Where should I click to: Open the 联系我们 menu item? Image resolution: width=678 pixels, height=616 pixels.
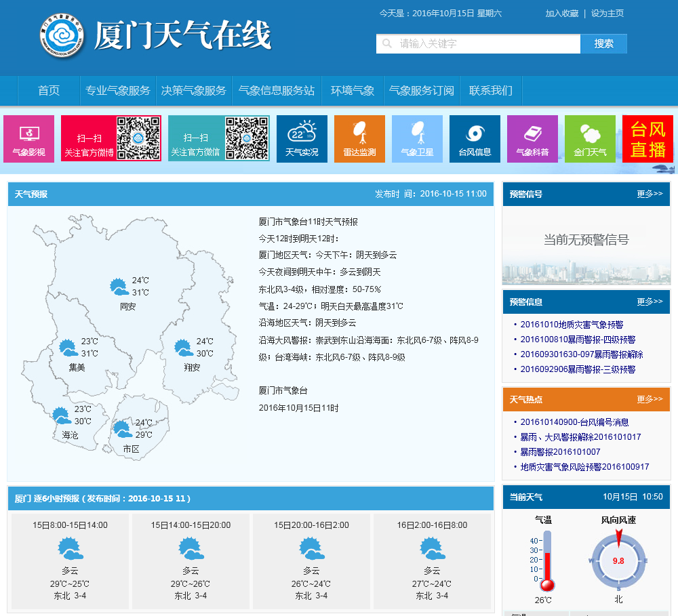[x=491, y=90]
